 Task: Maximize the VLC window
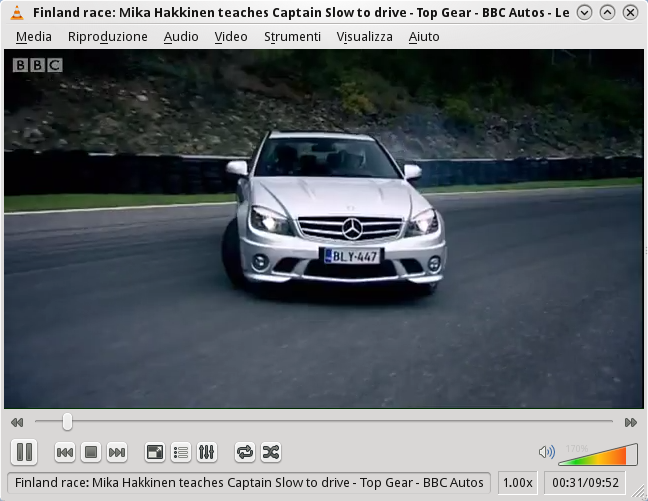tap(607, 13)
